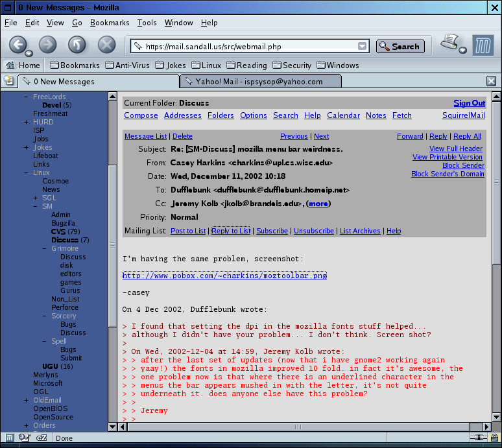Open new tab using the tab bar icon

pyautogui.click(x=8, y=81)
